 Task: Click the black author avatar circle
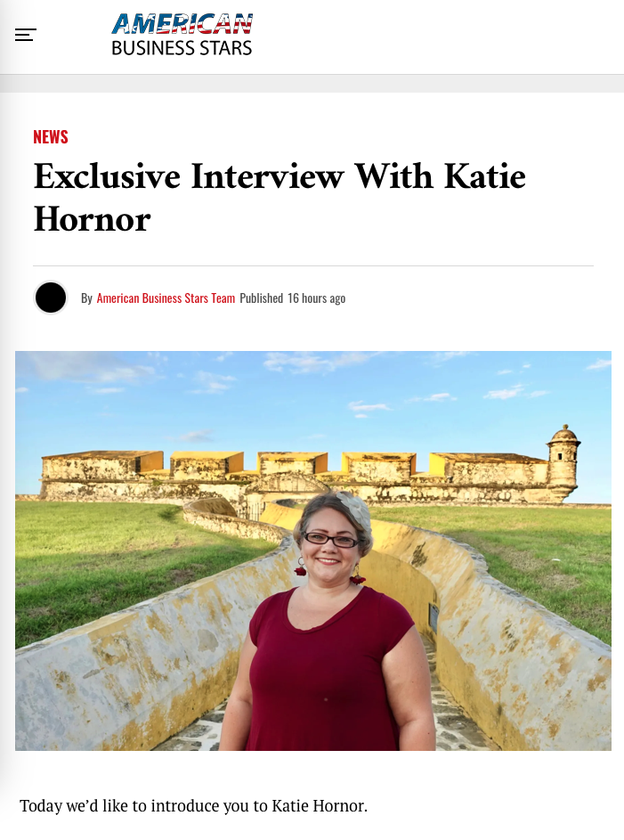[x=51, y=298]
